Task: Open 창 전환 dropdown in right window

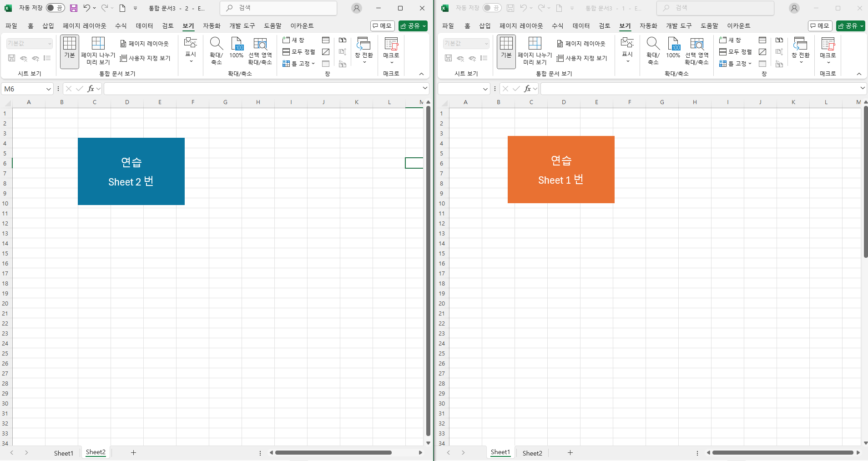Action: click(801, 50)
